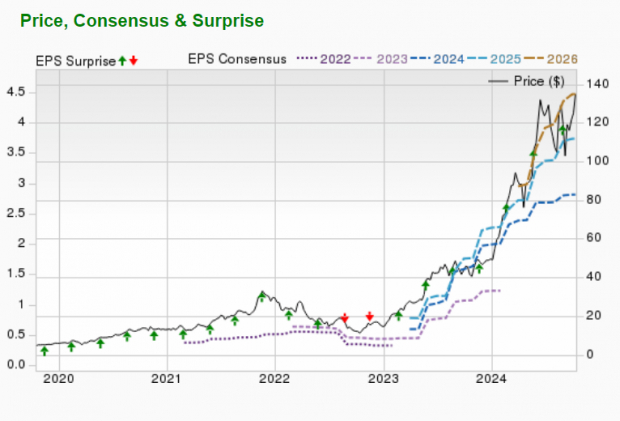
Task: Click the 0.0 value on the EPS axis
Action: tap(16, 364)
